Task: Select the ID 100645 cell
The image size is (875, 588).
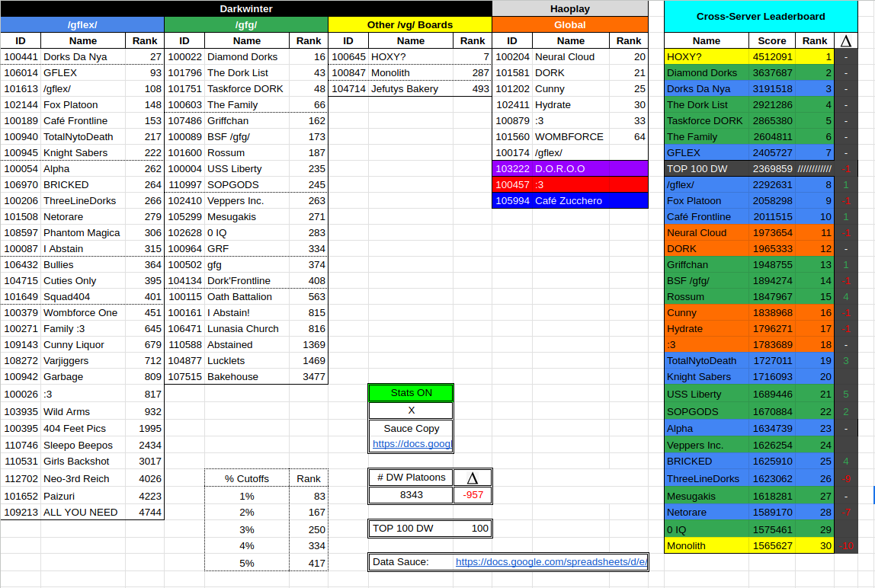Action: point(348,57)
